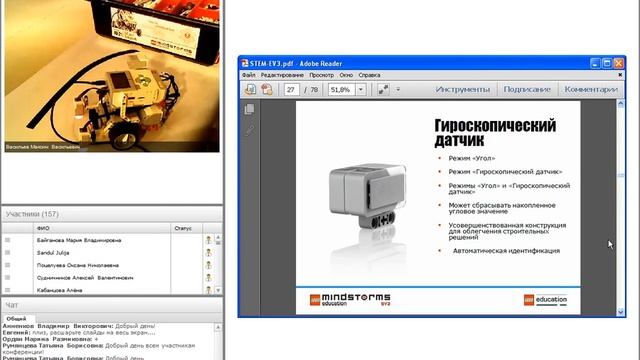Click chat message from Анненков Владимир Викторович
Screen dimensions: 640x360
(79, 326)
